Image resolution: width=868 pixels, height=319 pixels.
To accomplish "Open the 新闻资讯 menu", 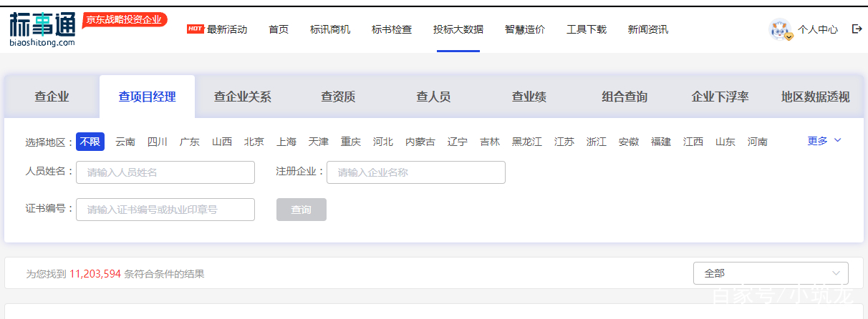I will 648,29.
